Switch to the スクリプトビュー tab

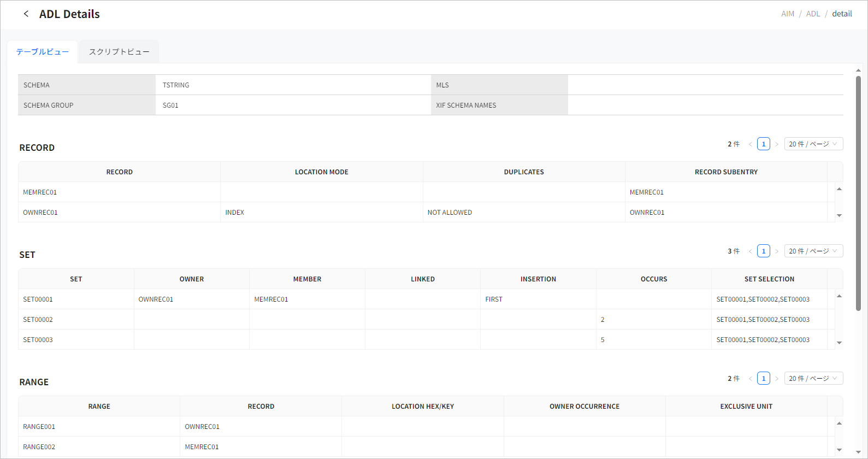click(x=119, y=52)
